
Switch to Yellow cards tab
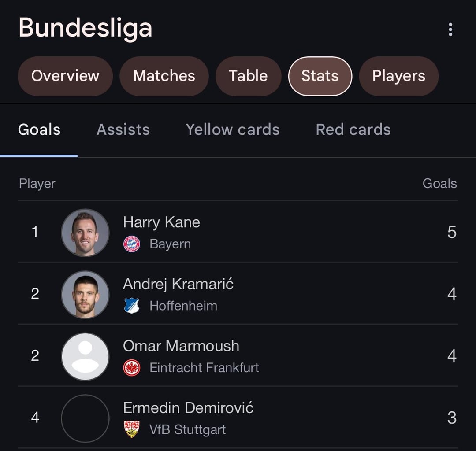[x=233, y=130]
